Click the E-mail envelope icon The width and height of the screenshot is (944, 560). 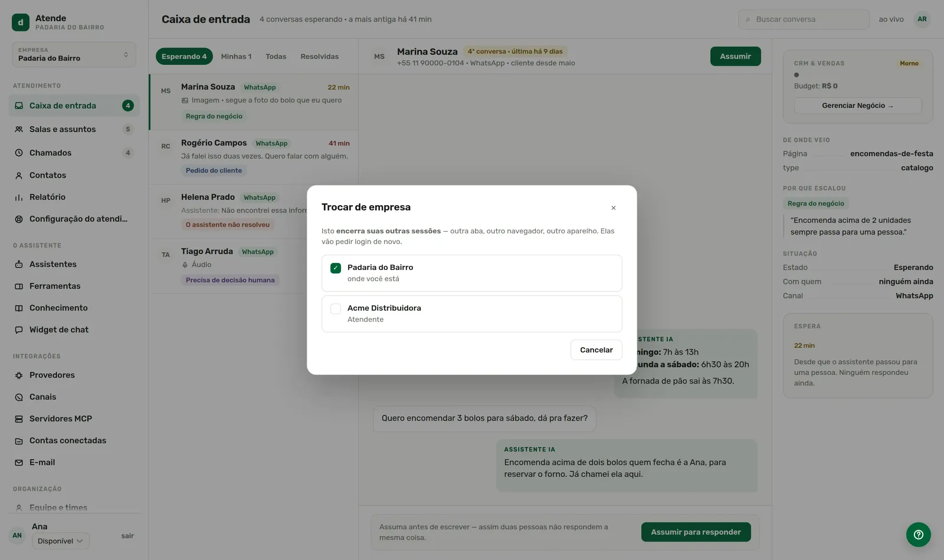pyautogui.click(x=19, y=462)
